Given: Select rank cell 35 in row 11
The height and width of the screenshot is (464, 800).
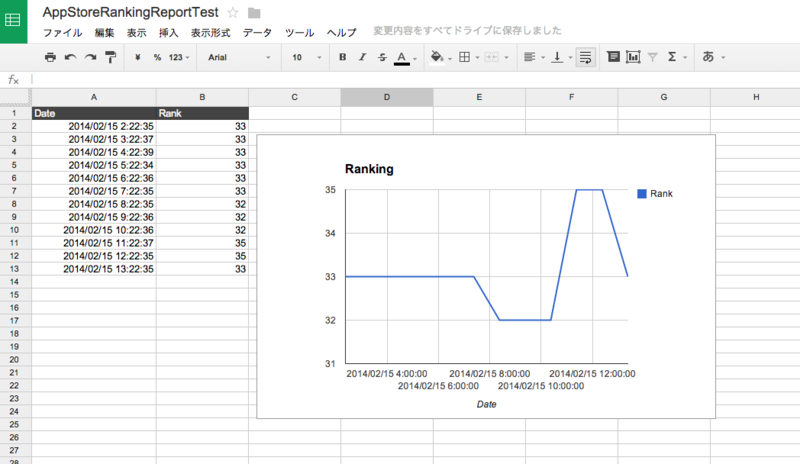Looking at the screenshot, I should pyautogui.click(x=202, y=243).
